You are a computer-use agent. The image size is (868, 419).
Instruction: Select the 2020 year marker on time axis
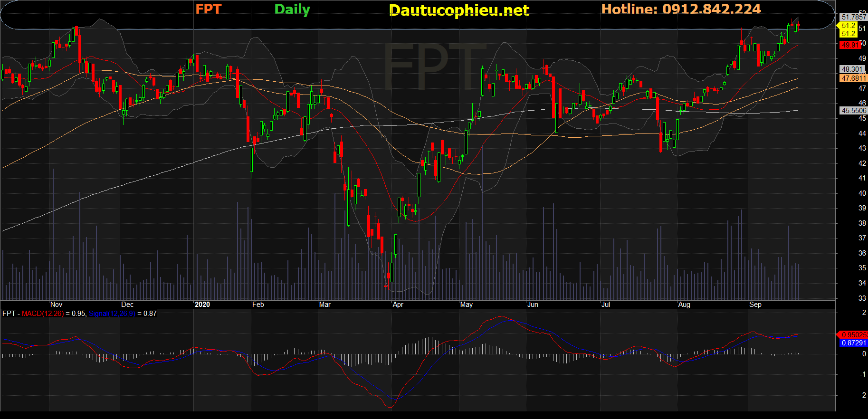tap(202, 305)
